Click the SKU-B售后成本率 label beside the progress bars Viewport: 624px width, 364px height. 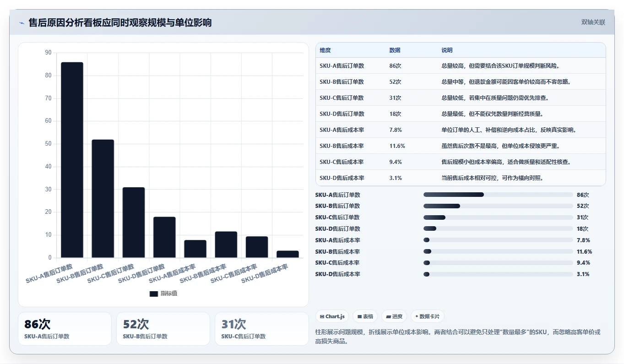337,251
